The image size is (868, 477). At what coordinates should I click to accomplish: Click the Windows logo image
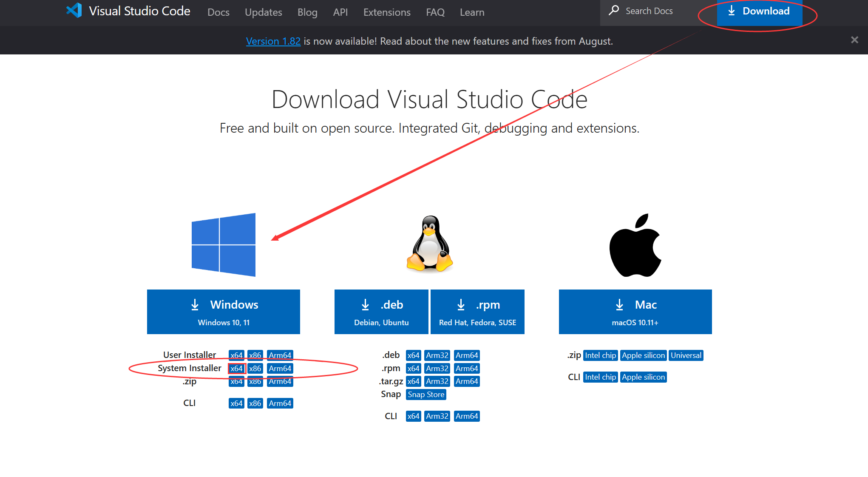click(224, 245)
